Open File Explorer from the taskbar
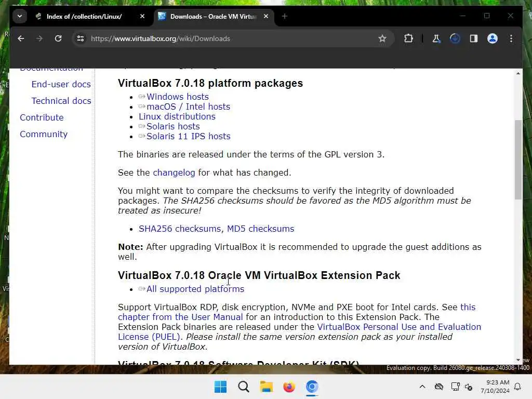The height and width of the screenshot is (399, 532). [x=267, y=387]
